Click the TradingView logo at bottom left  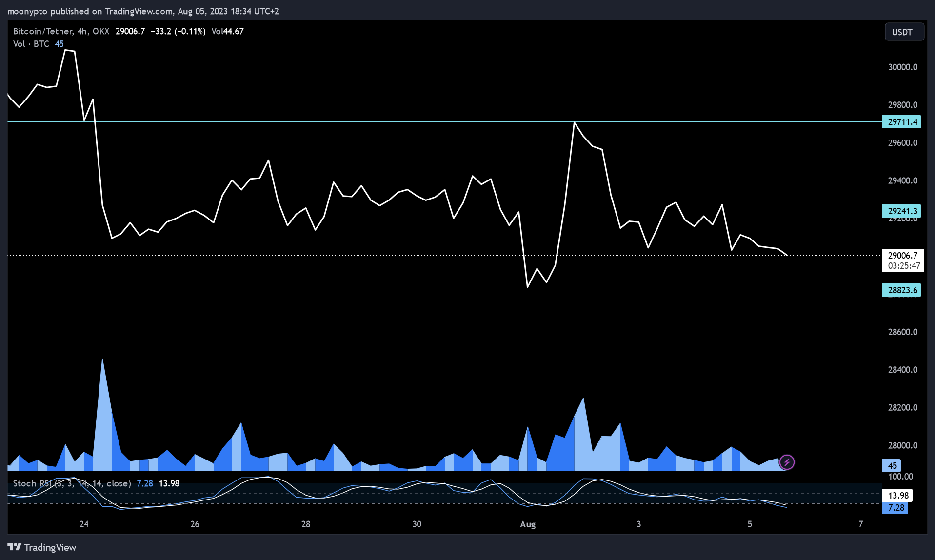42,547
